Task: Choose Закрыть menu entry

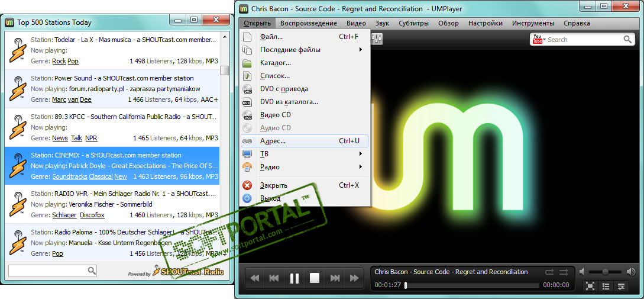Action: pos(305,185)
